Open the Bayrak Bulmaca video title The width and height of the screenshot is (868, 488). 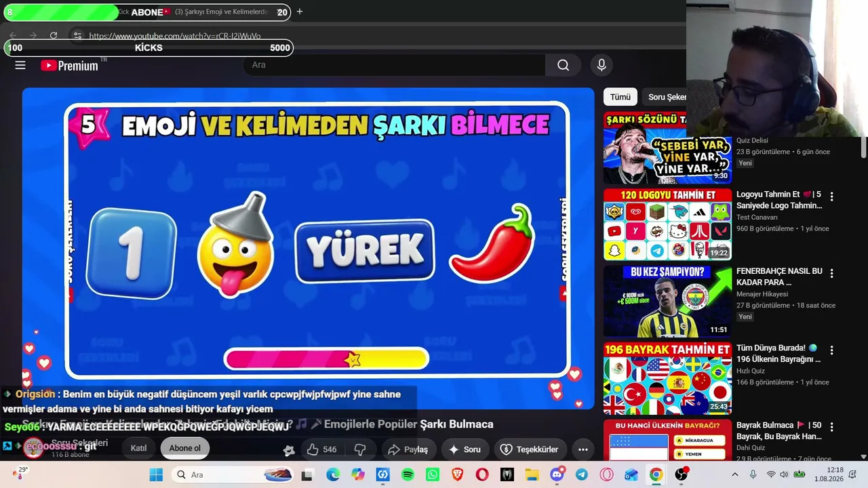point(779,430)
